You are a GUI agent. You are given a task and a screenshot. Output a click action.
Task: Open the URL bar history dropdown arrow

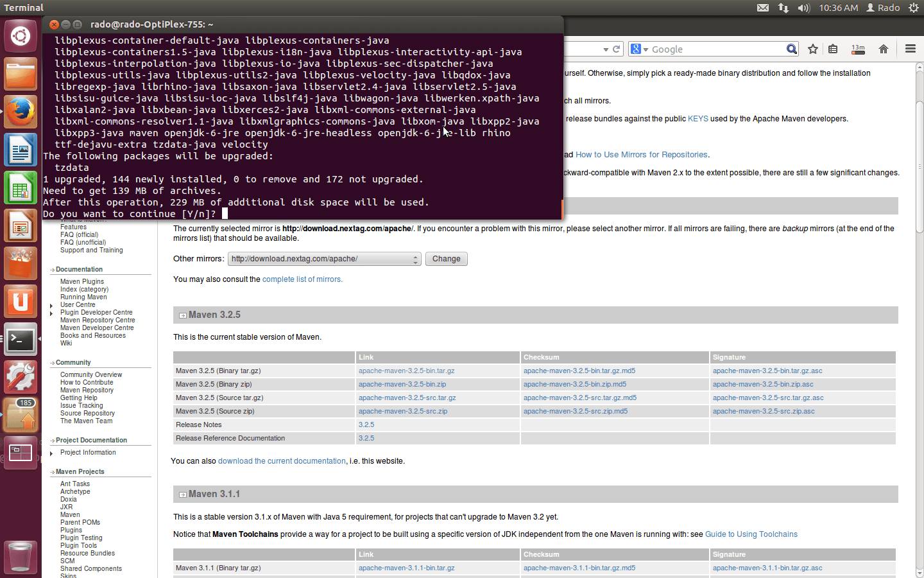(606, 49)
